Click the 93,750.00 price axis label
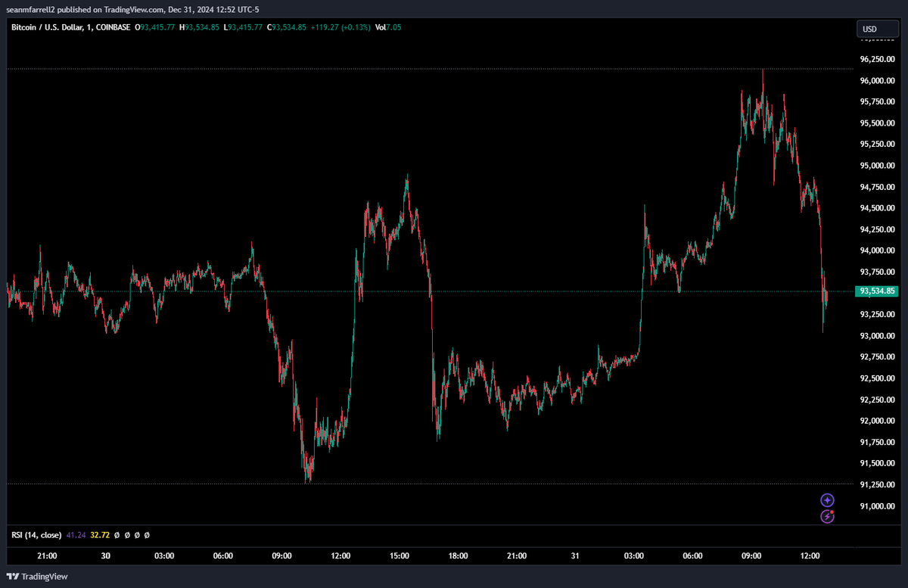This screenshot has height=588, width=908. [x=878, y=272]
